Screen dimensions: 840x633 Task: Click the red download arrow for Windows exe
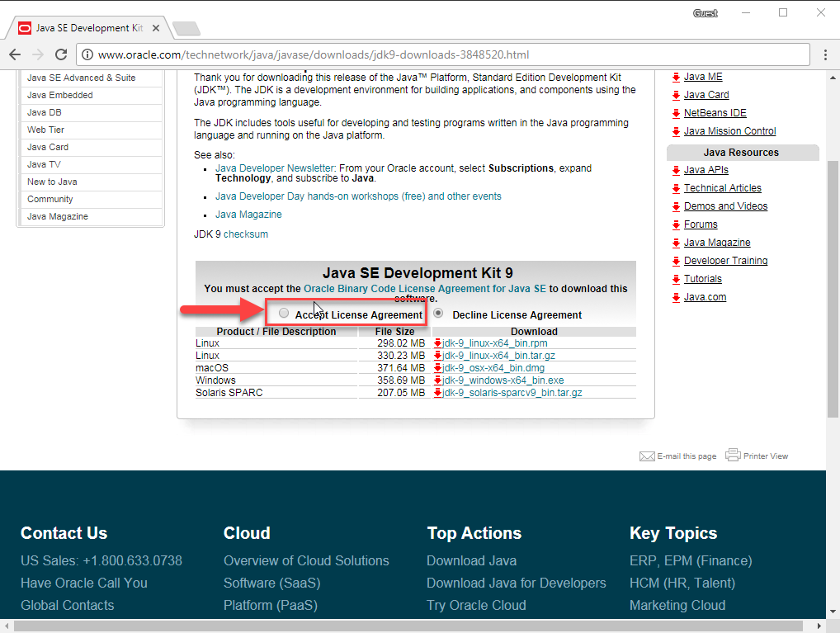(x=437, y=380)
